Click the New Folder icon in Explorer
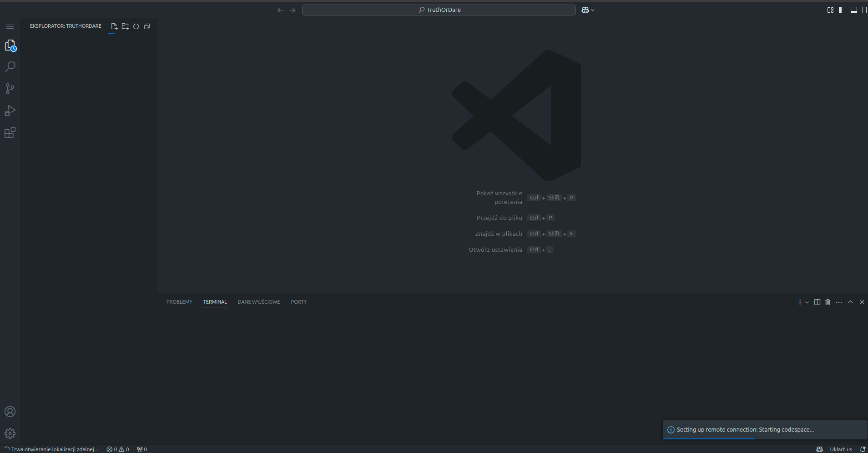868x453 pixels. tap(125, 26)
